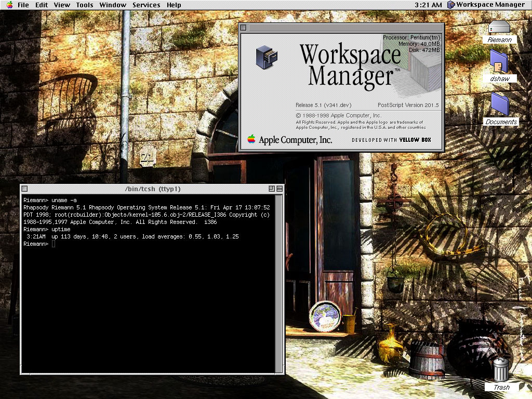The width and height of the screenshot is (532, 399).
Task: Click the 'up 113 days' uptime output
Action: [x=132, y=236]
